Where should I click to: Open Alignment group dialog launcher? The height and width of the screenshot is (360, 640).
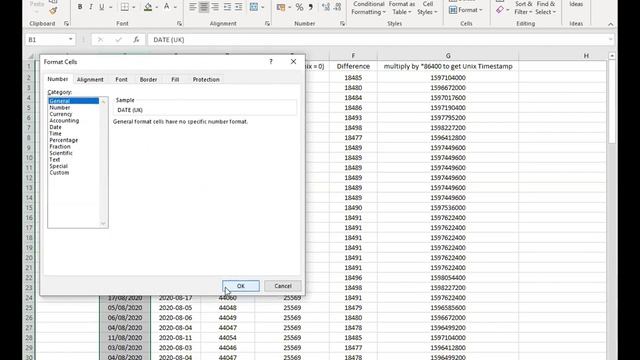click(x=267, y=24)
